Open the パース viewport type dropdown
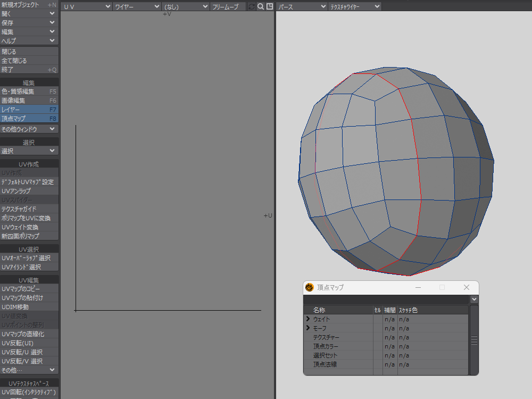The image size is (532, 399). pyautogui.click(x=302, y=6)
